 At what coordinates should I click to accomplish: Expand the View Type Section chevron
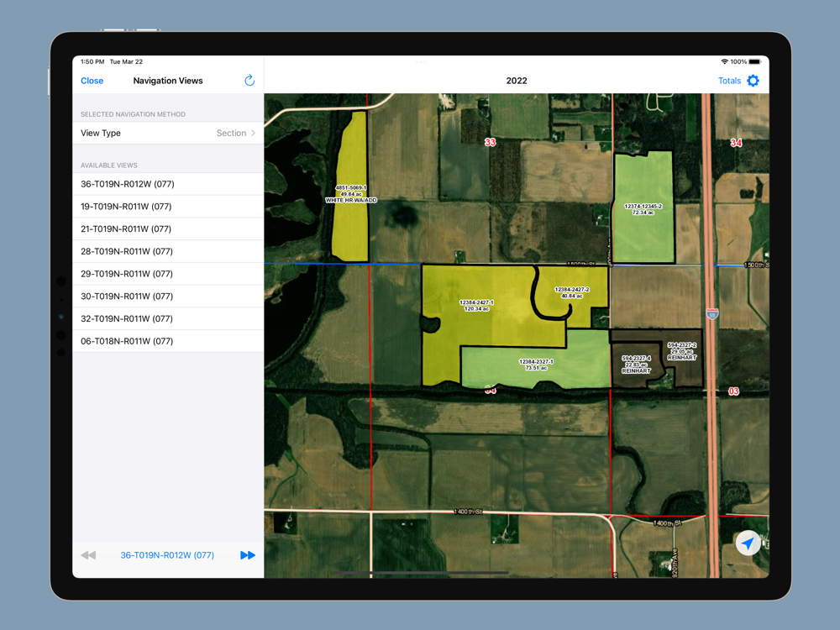click(x=254, y=133)
